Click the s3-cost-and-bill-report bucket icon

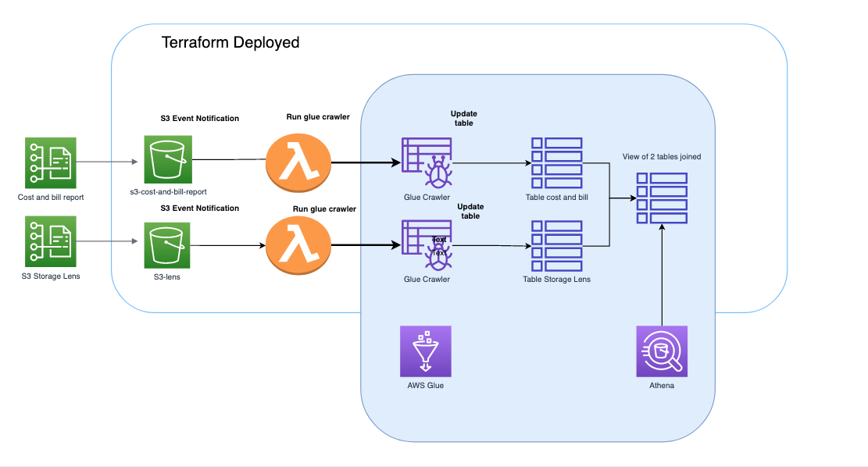(x=168, y=159)
